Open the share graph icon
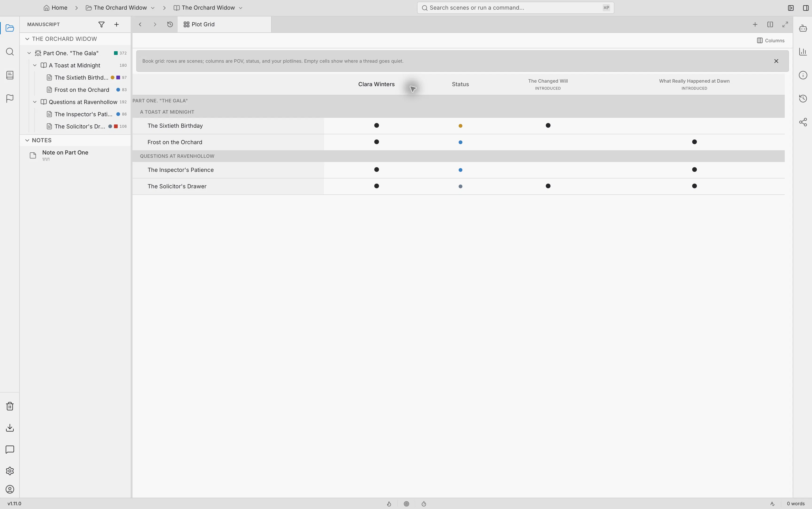812x509 pixels. [x=803, y=122]
